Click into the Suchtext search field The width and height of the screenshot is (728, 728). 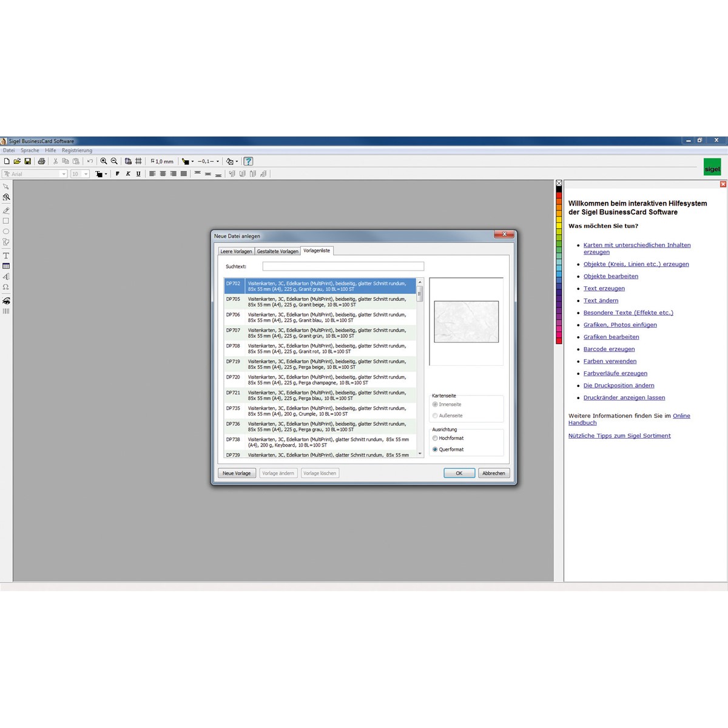pyautogui.click(x=343, y=266)
